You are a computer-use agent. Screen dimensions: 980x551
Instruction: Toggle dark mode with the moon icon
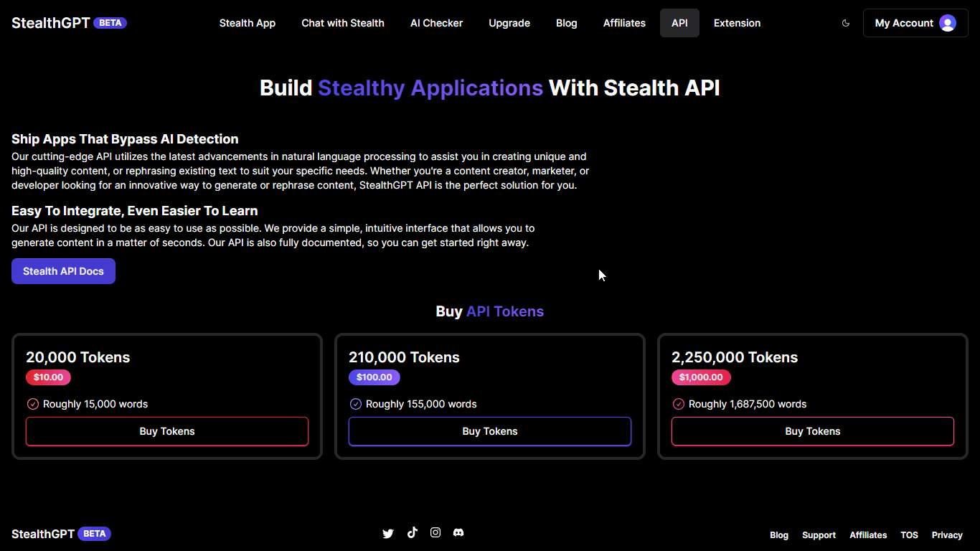(x=846, y=23)
